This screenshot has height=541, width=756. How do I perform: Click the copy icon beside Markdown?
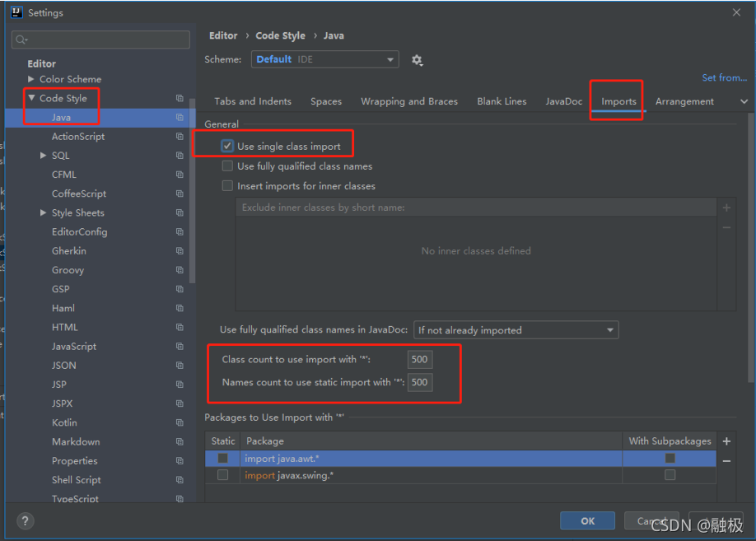(x=180, y=441)
